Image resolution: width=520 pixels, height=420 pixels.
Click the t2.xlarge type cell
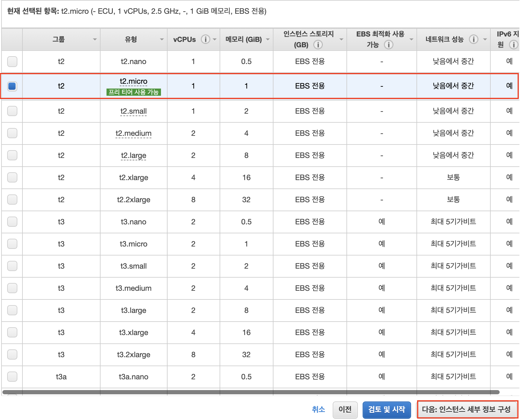133,178
